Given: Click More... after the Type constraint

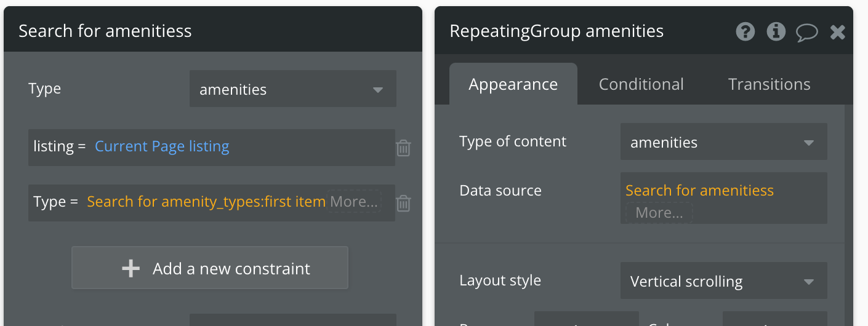Looking at the screenshot, I should 354,202.
